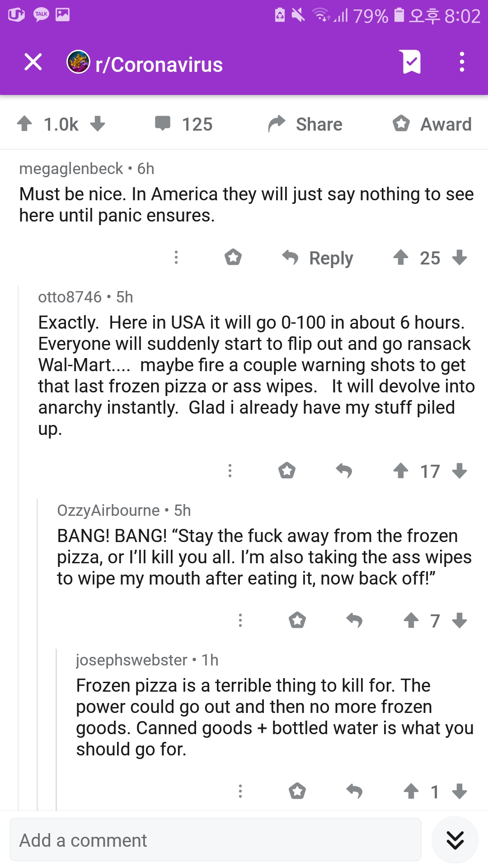
Task: Close the post with the X icon
Action: pos(33,62)
